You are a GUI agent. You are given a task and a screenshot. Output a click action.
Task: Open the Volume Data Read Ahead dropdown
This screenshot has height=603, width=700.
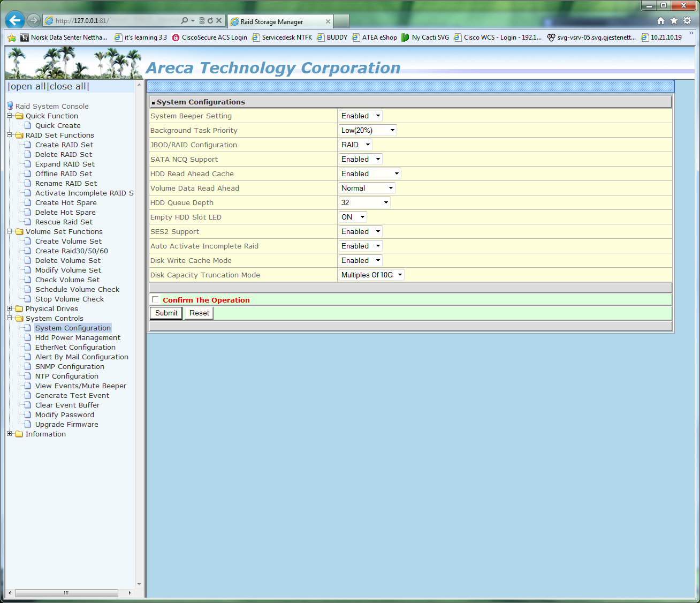[x=367, y=188]
